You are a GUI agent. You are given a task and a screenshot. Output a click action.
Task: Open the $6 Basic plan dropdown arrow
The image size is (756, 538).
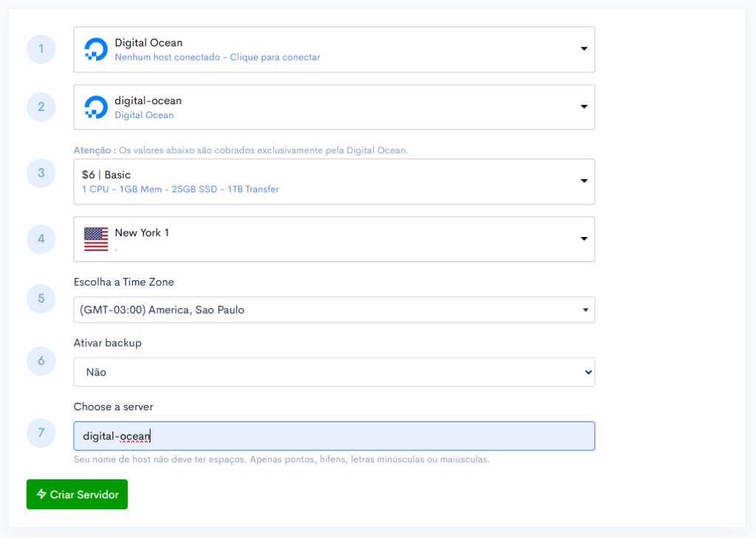coord(584,181)
